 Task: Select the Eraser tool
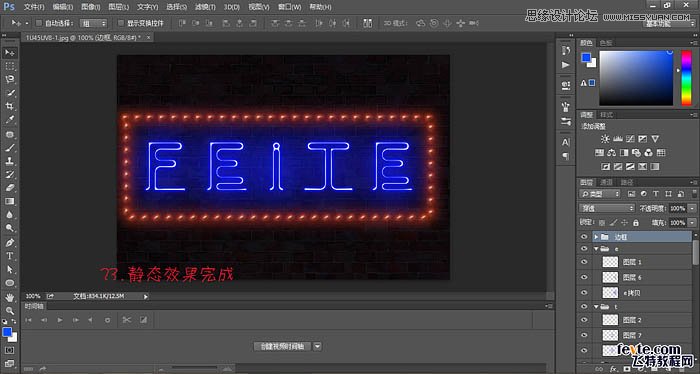tap(9, 188)
